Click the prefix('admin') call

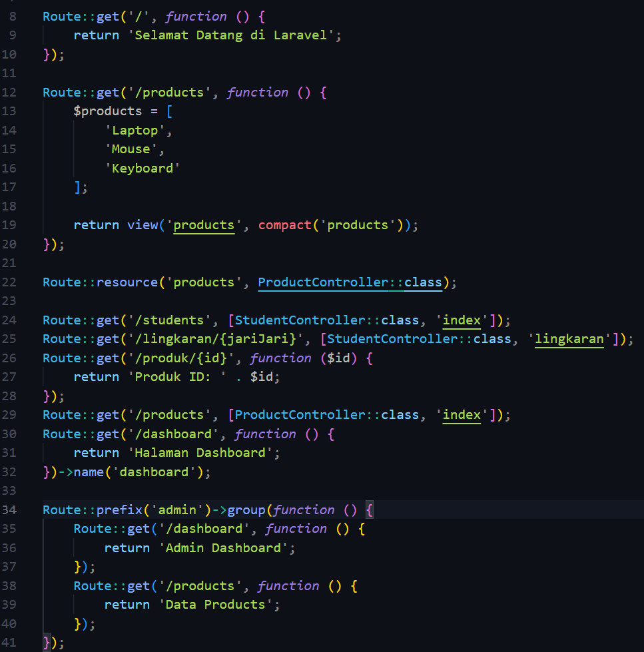pos(154,510)
